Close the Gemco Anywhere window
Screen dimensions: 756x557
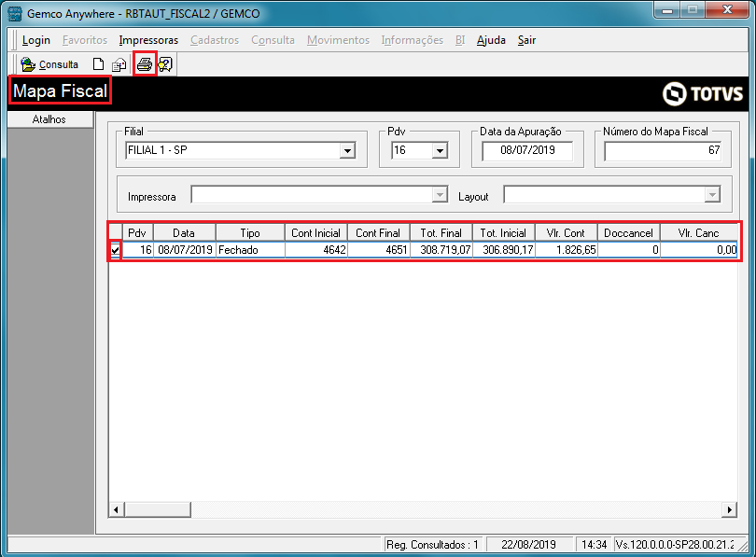click(x=728, y=10)
